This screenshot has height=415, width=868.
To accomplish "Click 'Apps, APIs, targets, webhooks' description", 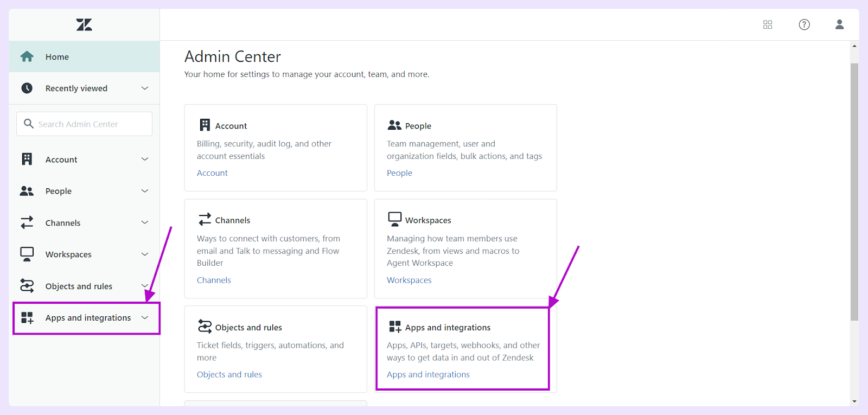I will tap(463, 352).
